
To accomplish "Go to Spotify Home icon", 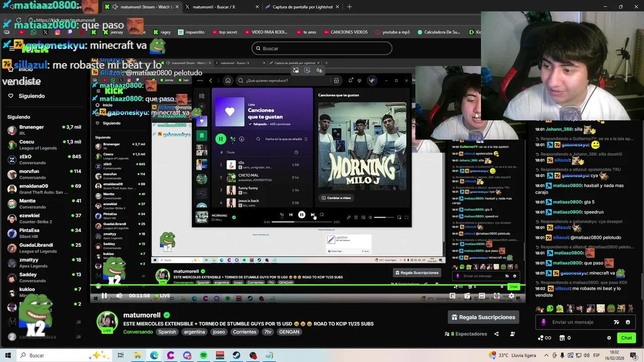I will pyautogui.click(x=228, y=80).
